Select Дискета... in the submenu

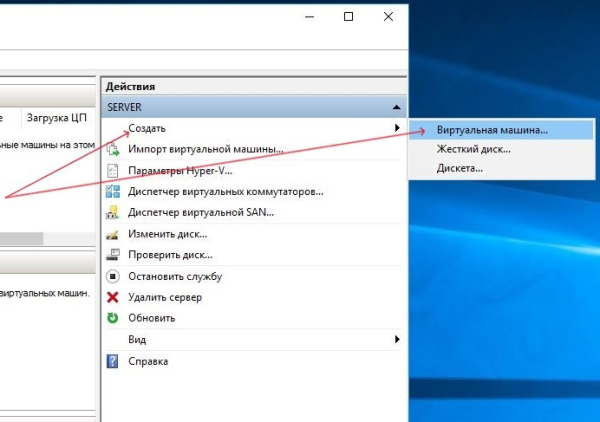(501, 168)
